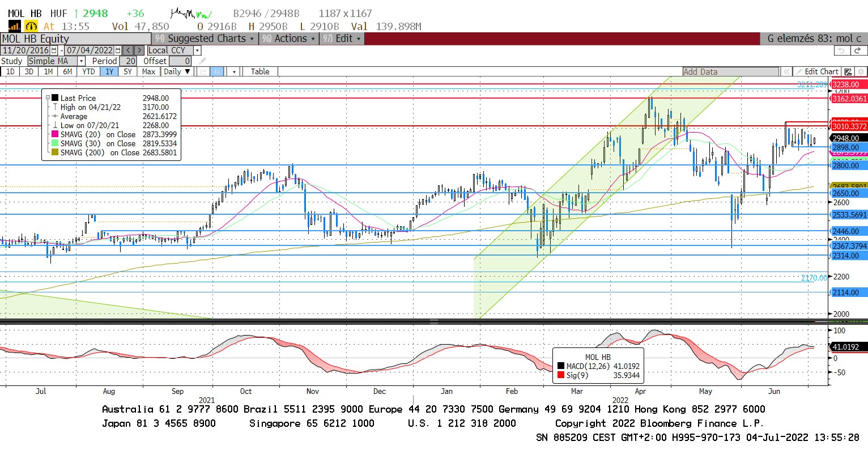
Task: Click SMAVG (30) green color swatch
Action: (x=55, y=143)
